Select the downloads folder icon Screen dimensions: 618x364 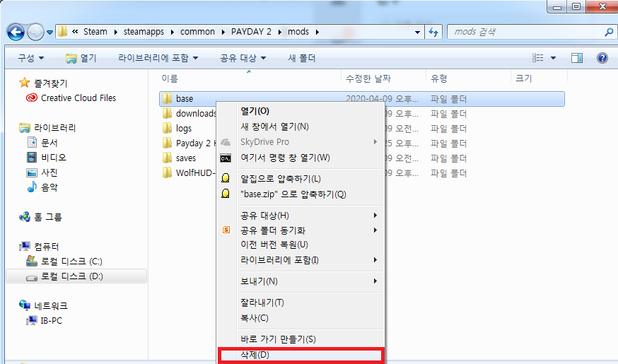click(167, 114)
